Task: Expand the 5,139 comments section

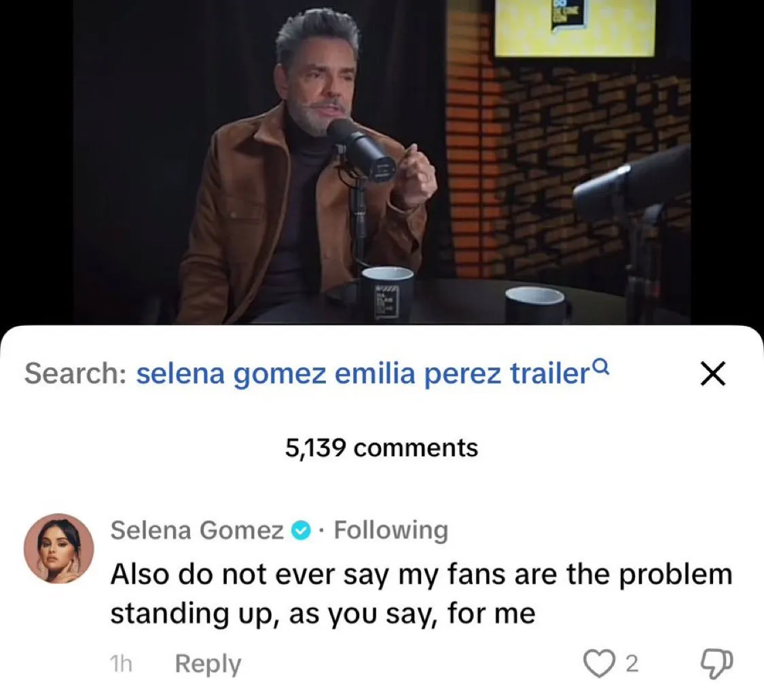Action: (x=382, y=447)
